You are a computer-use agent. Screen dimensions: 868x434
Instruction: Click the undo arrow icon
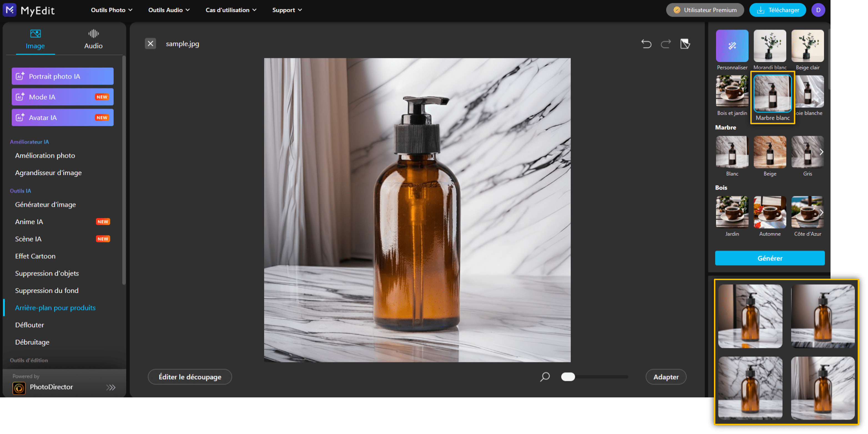tap(646, 44)
